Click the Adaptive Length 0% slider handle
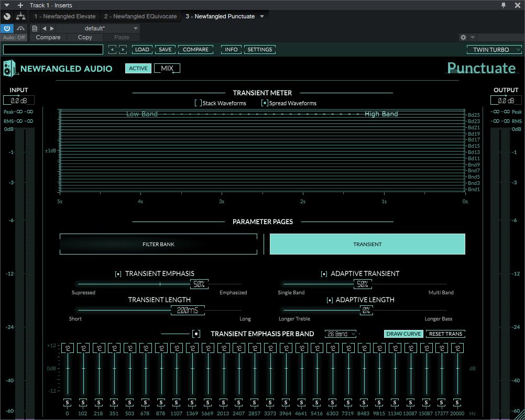This screenshot has width=525, height=420. pos(366,310)
